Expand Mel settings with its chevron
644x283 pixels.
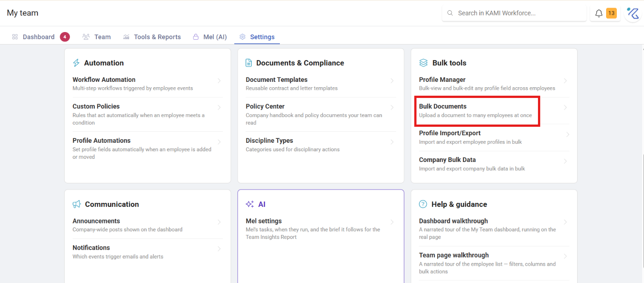point(392,222)
